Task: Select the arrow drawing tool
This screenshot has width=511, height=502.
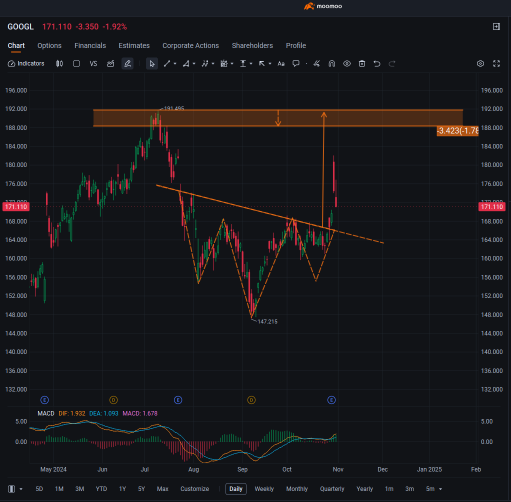Action: coord(262,64)
